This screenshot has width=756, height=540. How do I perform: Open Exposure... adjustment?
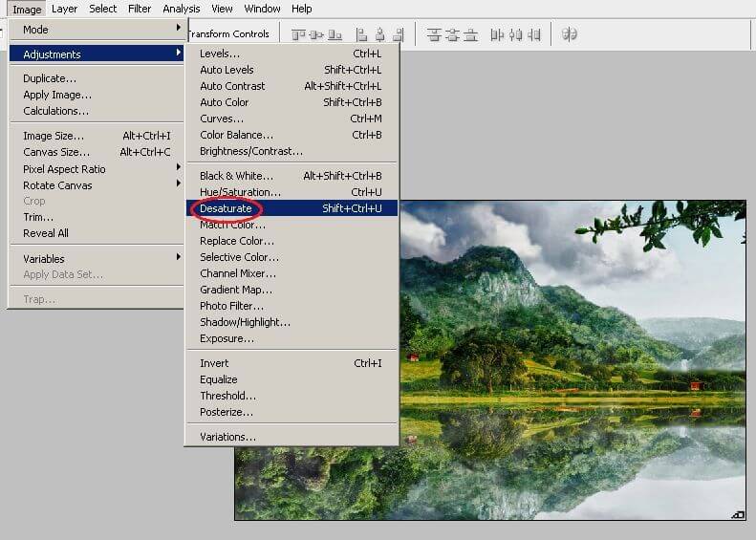pyautogui.click(x=292, y=338)
